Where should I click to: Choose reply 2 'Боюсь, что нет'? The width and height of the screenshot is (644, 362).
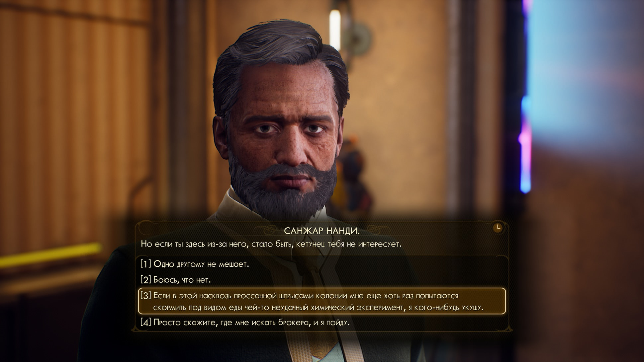click(x=322, y=280)
